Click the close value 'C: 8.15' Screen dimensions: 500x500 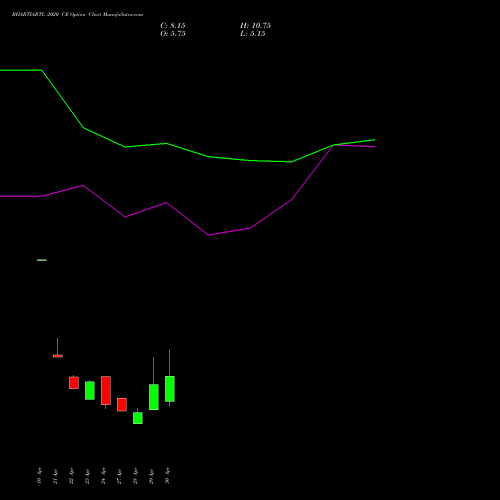[173, 26]
